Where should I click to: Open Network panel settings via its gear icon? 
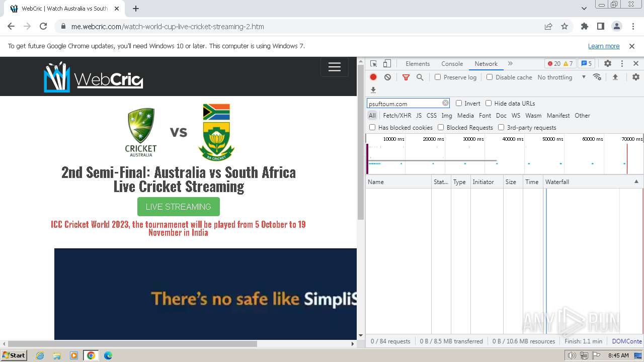pos(636,77)
